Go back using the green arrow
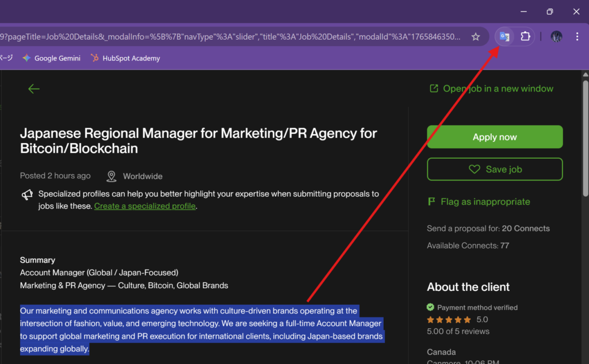The image size is (589, 364). point(34,89)
